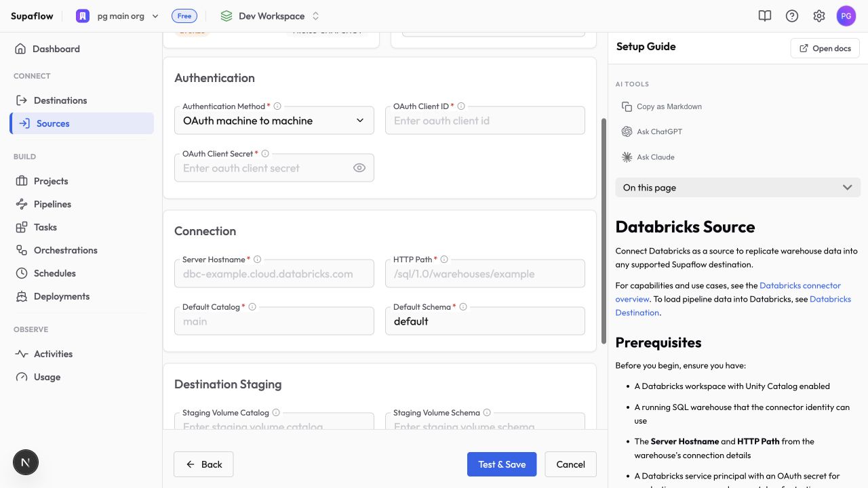
Task: Click the Supaflow logo text
Action: tap(32, 16)
